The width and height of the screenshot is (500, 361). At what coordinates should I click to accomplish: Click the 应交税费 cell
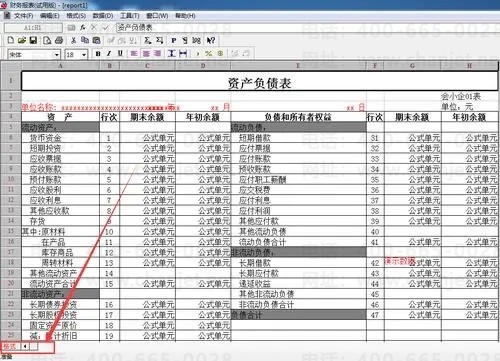click(x=299, y=190)
